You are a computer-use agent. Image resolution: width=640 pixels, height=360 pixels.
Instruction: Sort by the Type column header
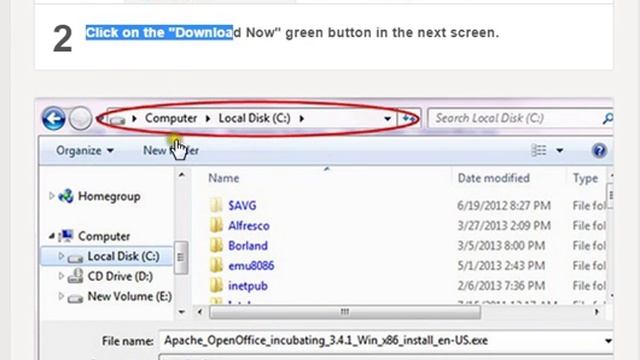point(585,178)
